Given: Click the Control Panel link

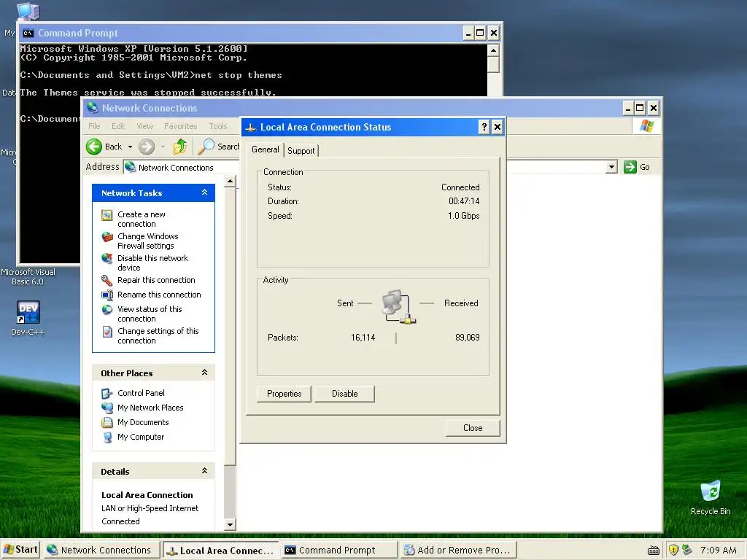Looking at the screenshot, I should coord(141,393).
